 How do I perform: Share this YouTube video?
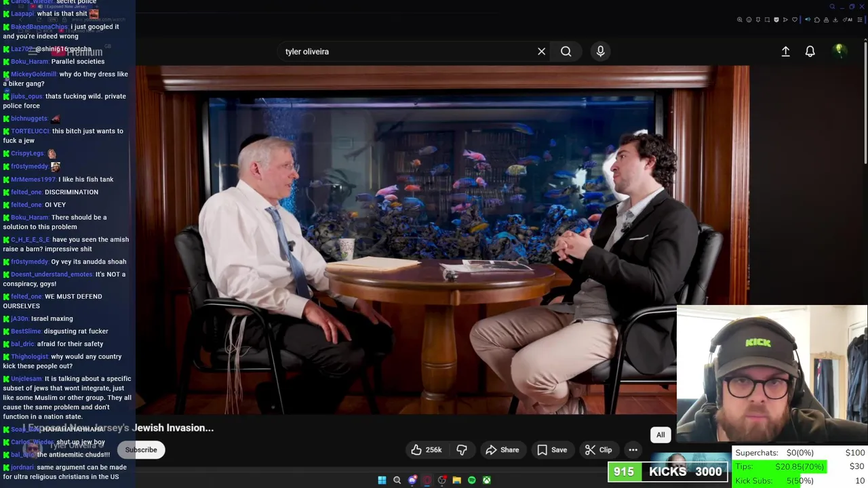pyautogui.click(x=502, y=450)
